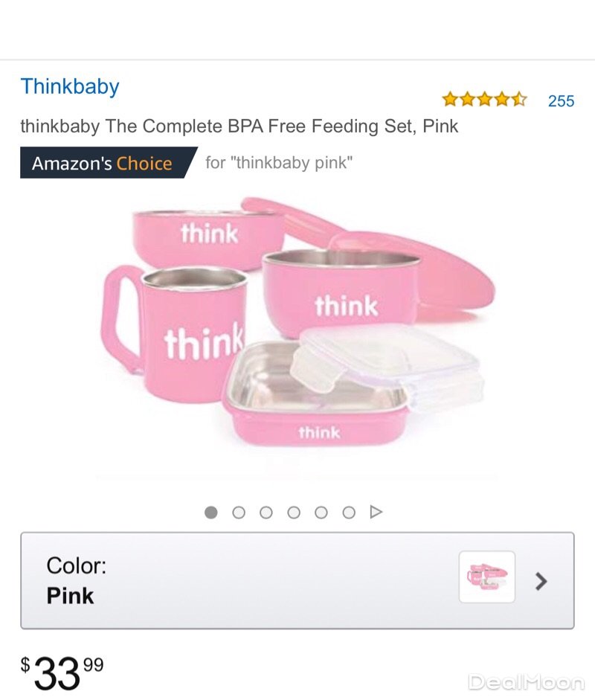595x700 pixels.
Task: Click the main pink feeding set image
Action: (297, 322)
